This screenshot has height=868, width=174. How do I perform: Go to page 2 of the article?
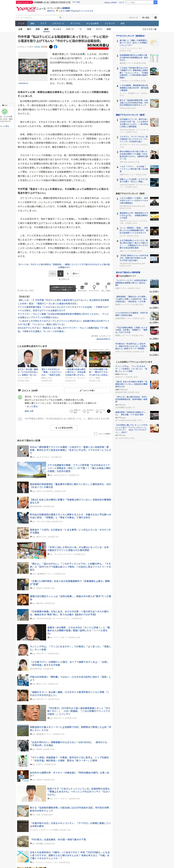click(x=68, y=273)
